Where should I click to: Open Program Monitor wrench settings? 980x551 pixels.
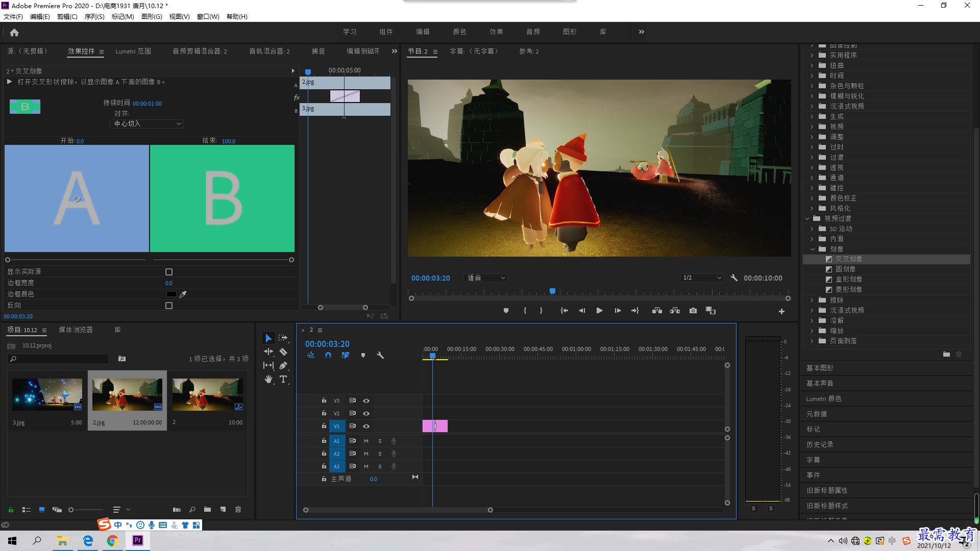734,278
